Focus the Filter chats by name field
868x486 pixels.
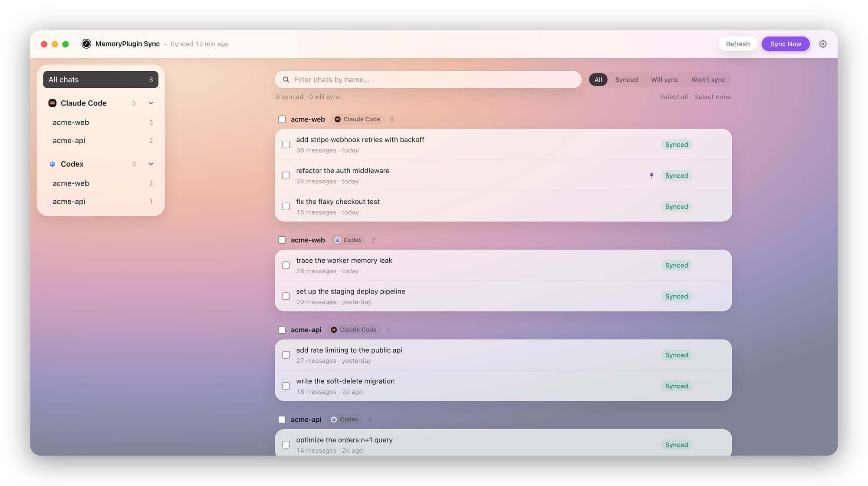point(428,79)
